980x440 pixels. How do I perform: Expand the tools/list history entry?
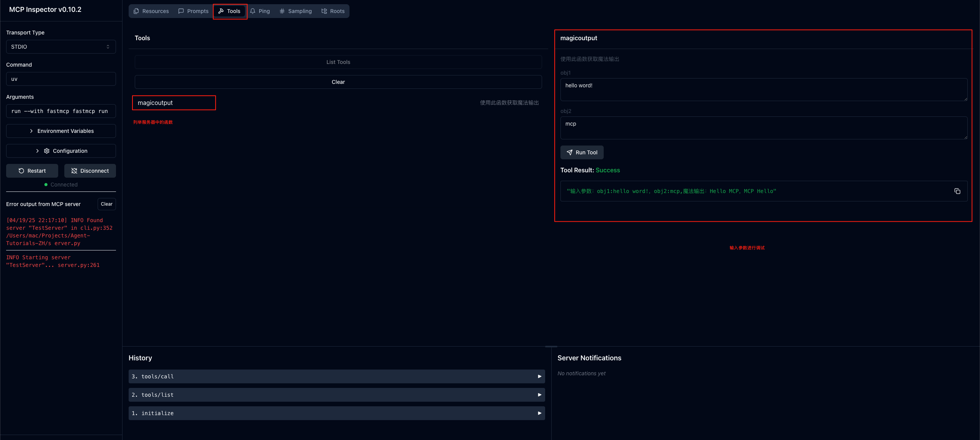(336, 395)
